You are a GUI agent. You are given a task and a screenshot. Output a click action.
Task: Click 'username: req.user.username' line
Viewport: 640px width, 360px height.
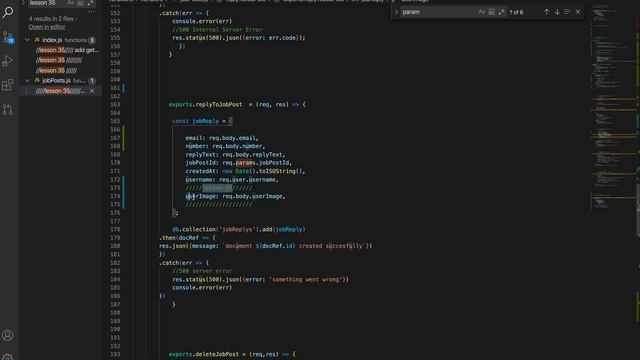click(x=232, y=180)
